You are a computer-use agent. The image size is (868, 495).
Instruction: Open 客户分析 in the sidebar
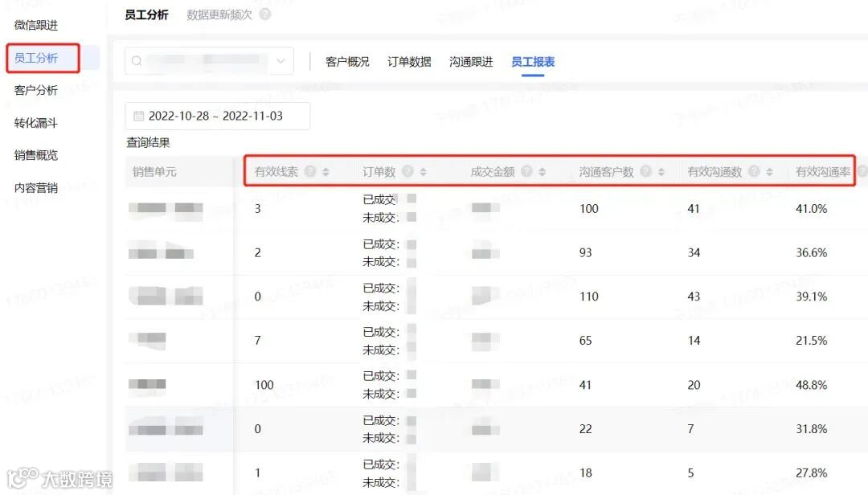click(36, 90)
